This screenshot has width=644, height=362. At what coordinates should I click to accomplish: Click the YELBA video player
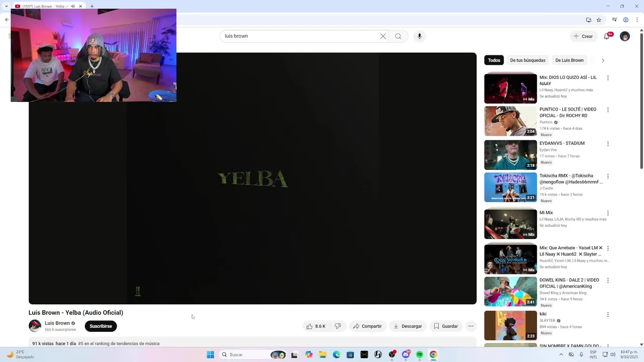point(253,178)
